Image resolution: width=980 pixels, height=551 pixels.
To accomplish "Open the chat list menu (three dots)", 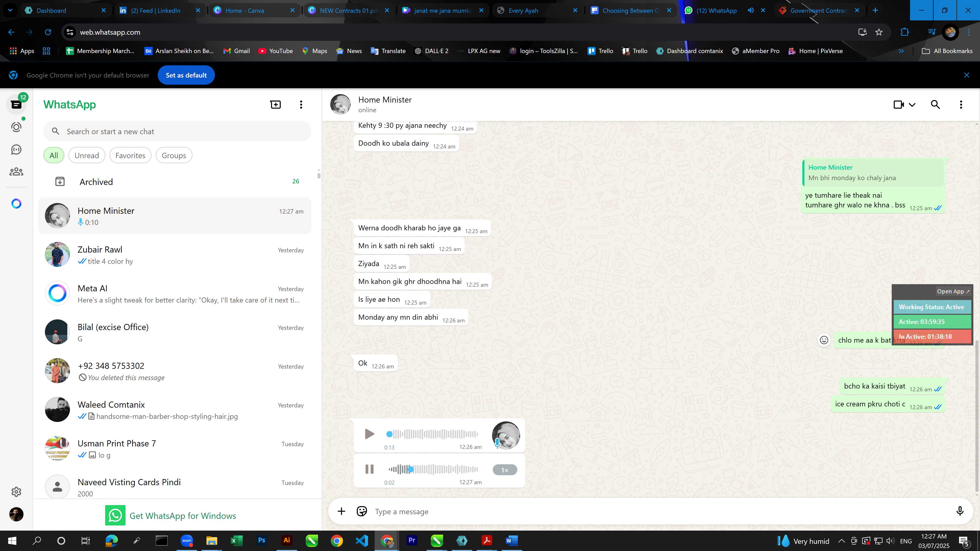I will tap(301, 105).
